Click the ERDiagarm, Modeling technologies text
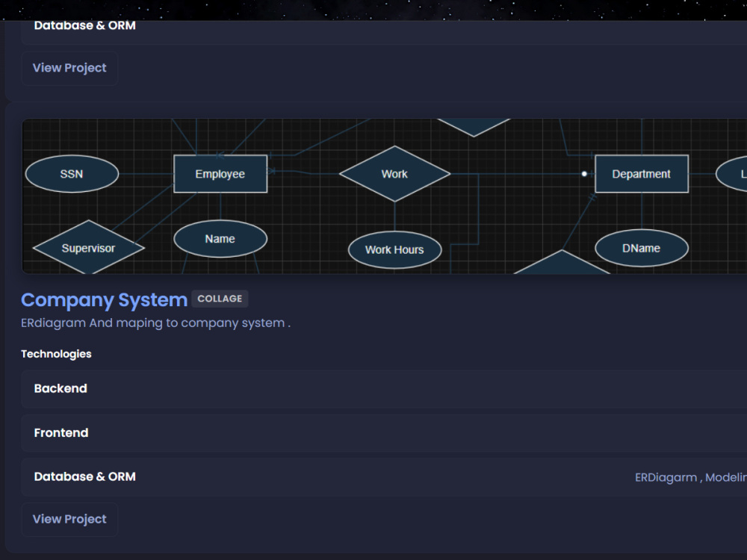The height and width of the screenshot is (560, 747). [691, 477]
